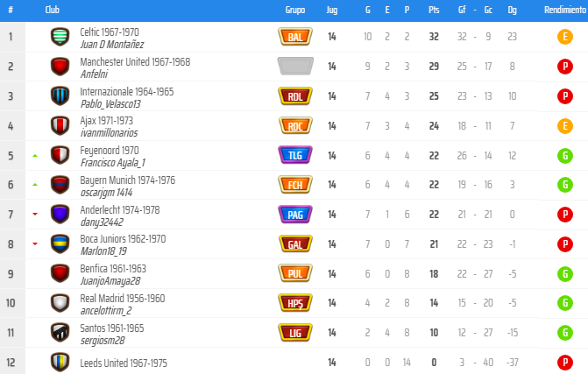588x374 pixels.
Task: Click the Celtic 1967-1970 club crest
Action: pos(60,37)
